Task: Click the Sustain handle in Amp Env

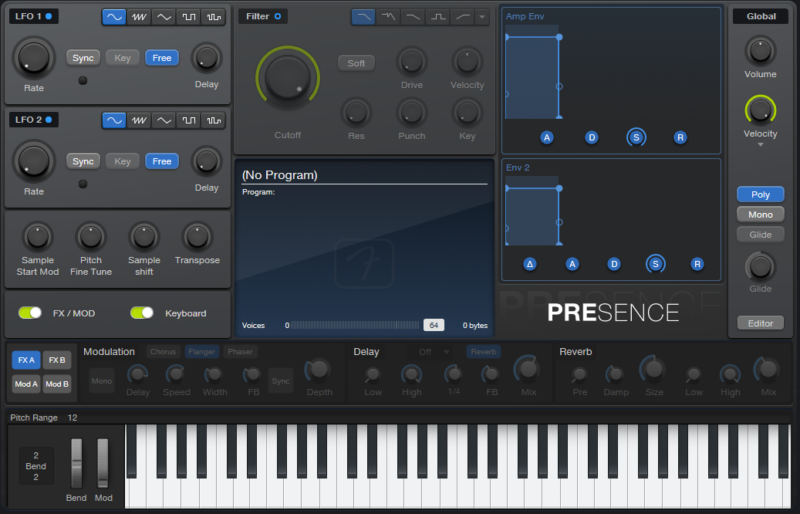Action: click(x=636, y=137)
